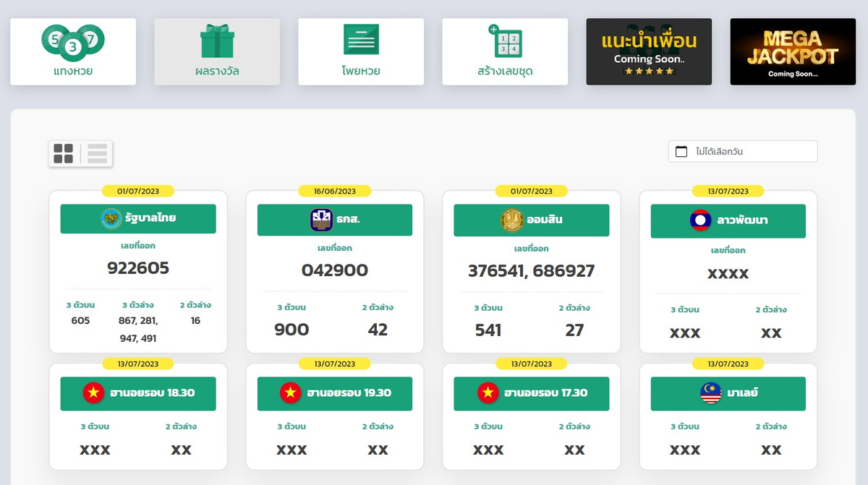Screen dimensions: 868x485
Task: Click the Malaysia flag on มาเลย์
Action: (712, 393)
